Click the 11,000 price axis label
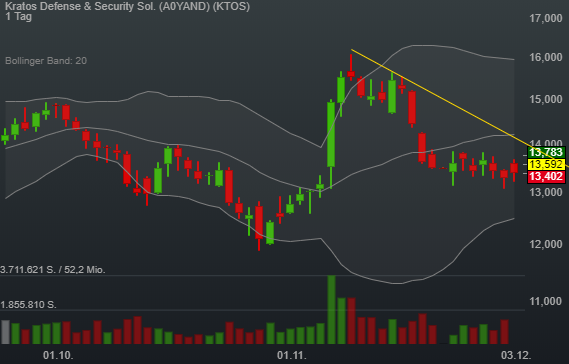This screenshot has width=569, height=364. click(x=545, y=301)
